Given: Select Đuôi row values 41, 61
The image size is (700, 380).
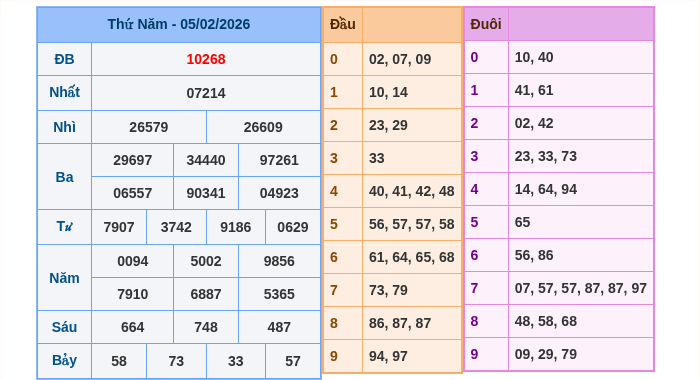Looking at the screenshot, I should (x=534, y=91).
